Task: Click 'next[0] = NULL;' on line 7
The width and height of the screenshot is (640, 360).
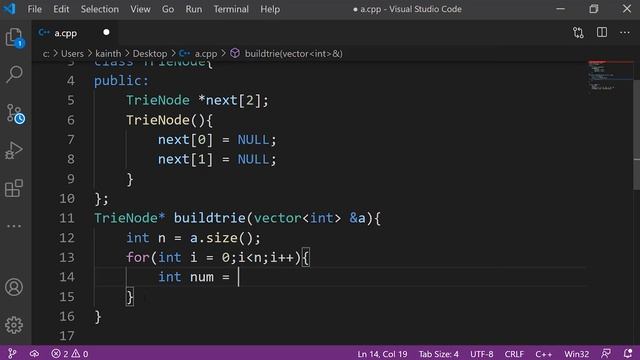Action: pyautogui.click(x=217, y=140)
